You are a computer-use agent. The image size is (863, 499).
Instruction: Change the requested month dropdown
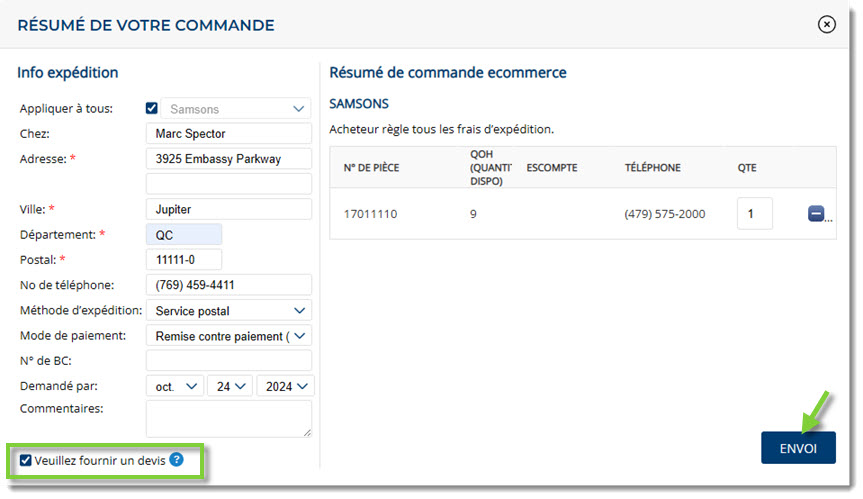click(175, 387)
